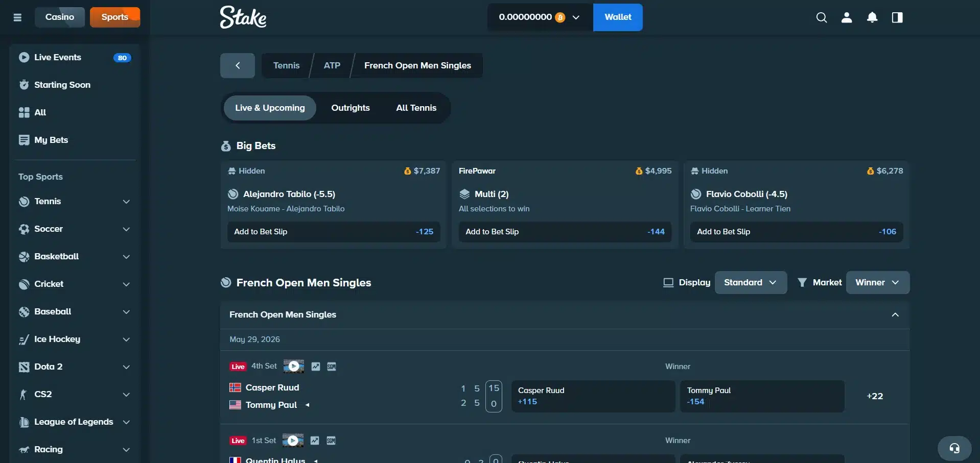Open the Wallet button
This screenshot has height=463, width=980.
pyautogui.click(x=618, y=17)
